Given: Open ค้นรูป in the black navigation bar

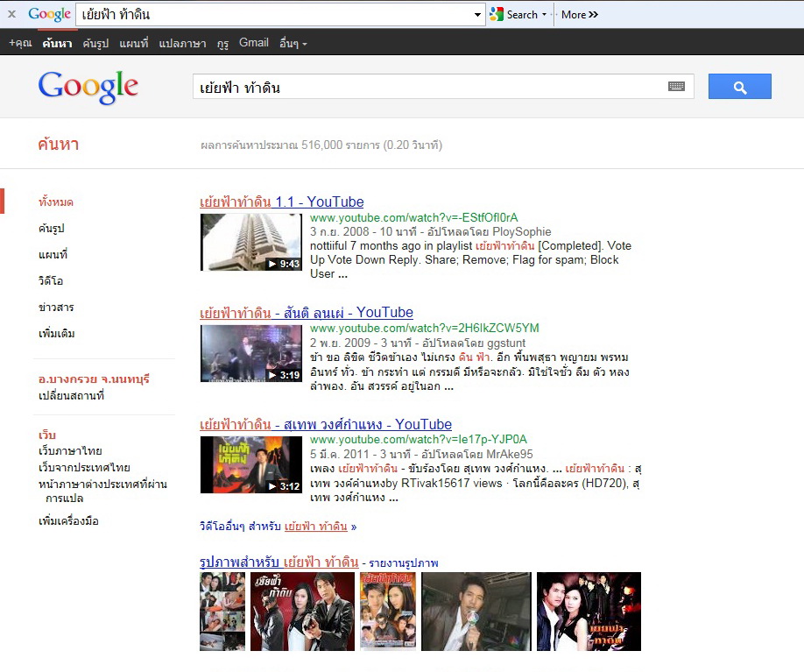Looking at the screenshot, I should (x=95, y=43).
